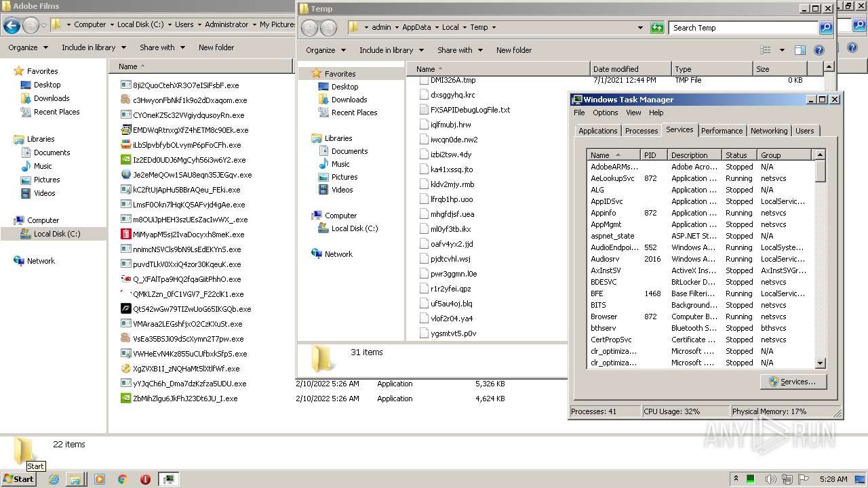
Task: Show hidden tray icons arrow
Action: [x=736, y=479]
